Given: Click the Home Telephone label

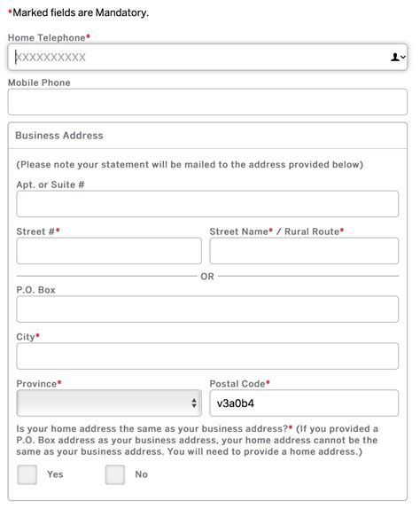Looking at the screenshot, I should [x=49, y=37].
